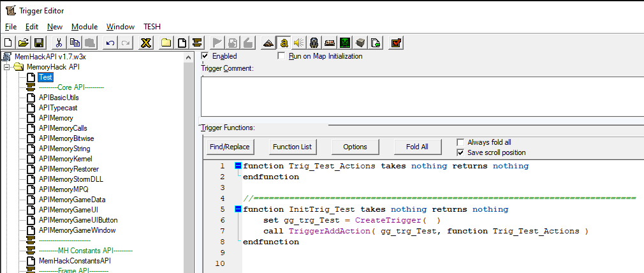Click the Copy toolbar icon

[75, 43]
